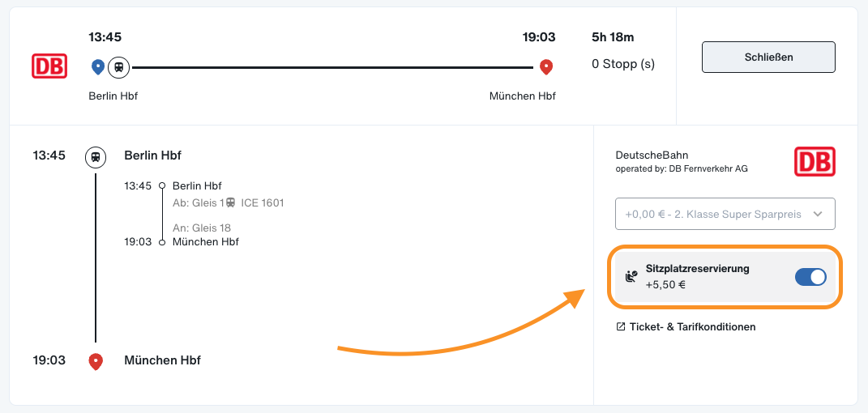Click the red destination pin above München Hbf
This screenshot has width=868, height=413.
tap(546, 67)
